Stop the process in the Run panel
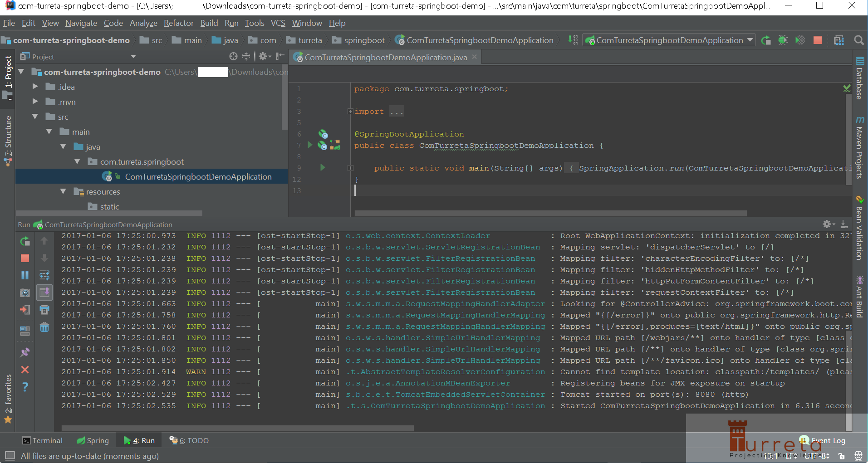 tap(25, 258)
